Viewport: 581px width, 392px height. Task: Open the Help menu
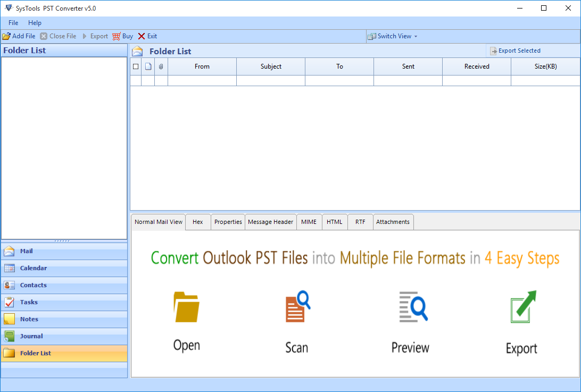35,23
